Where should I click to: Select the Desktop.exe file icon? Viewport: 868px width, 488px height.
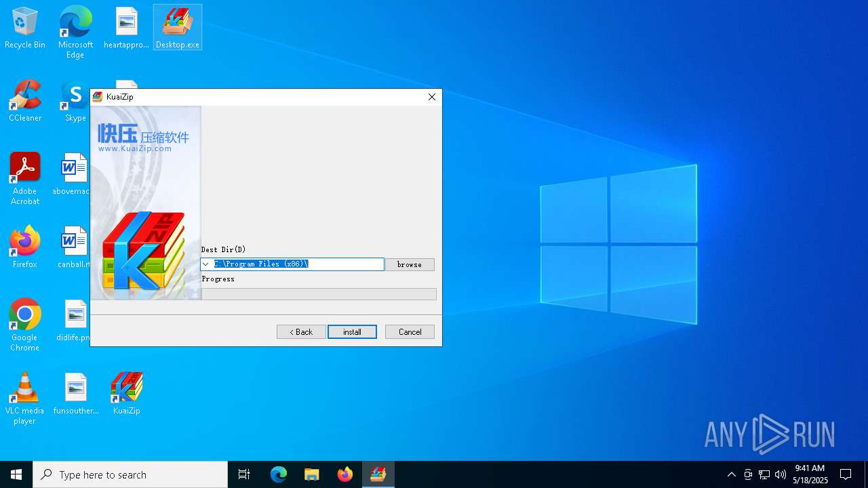[178, 28]
